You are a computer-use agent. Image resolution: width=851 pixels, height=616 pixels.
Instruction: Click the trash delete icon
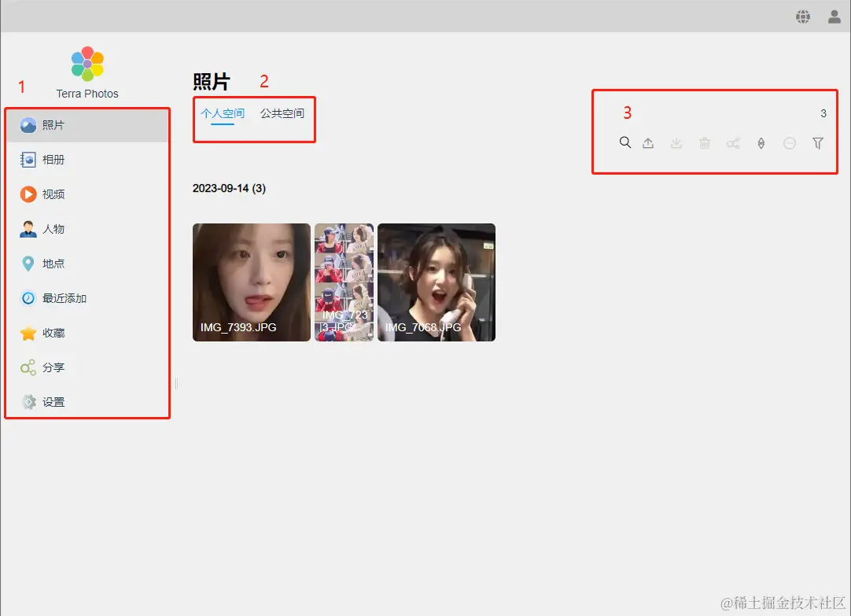coord(705,143)
